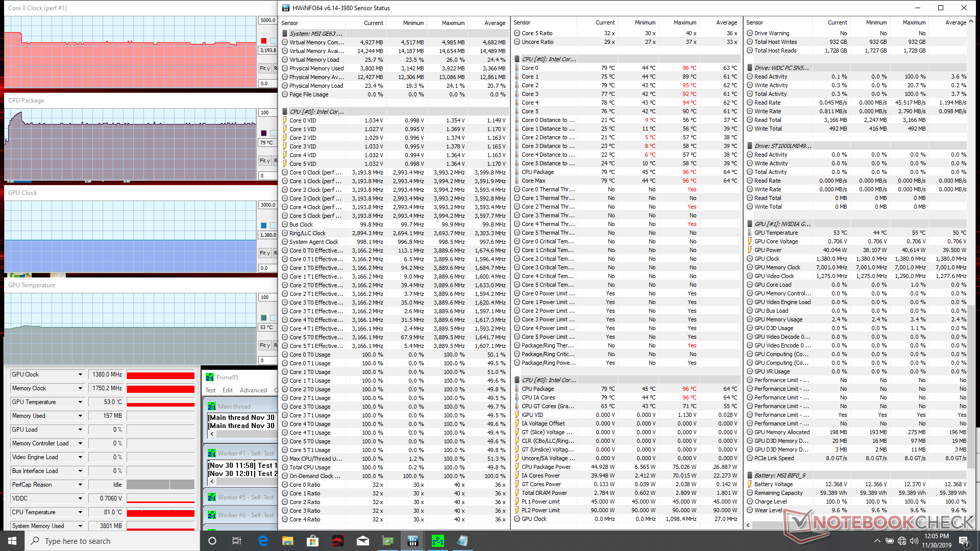Click the scroll-up arrow of the HWiNFO sensor list
The width and height of the screenshot is (980, 551).
pyautogui.click(x=971, y=21)
